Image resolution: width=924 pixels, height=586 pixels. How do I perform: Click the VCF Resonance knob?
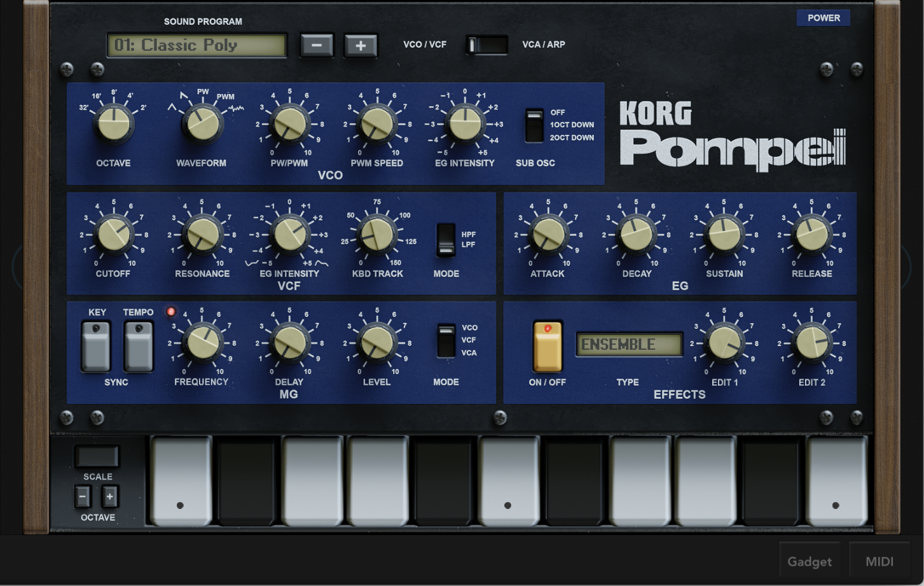pyautogui.click(x=202, y=234)
